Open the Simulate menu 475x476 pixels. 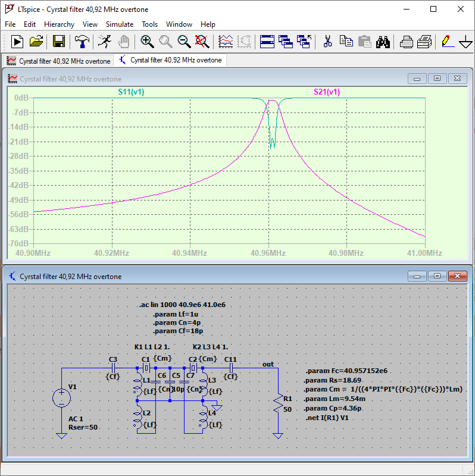tap(119, 24)
